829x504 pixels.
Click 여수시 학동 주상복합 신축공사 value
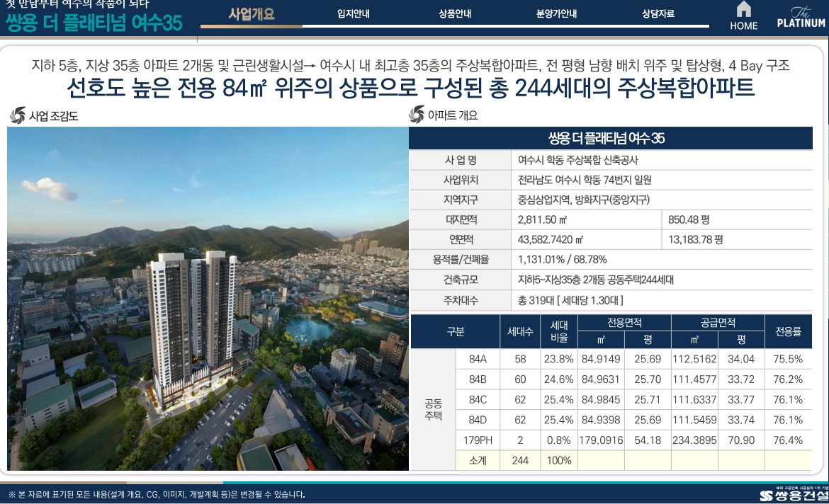click(578, 160)
